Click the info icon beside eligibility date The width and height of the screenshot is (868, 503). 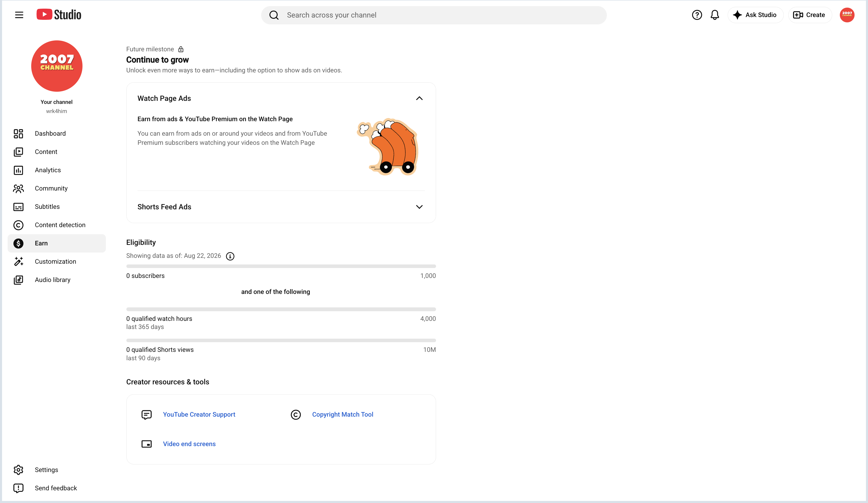pos(230,256)
